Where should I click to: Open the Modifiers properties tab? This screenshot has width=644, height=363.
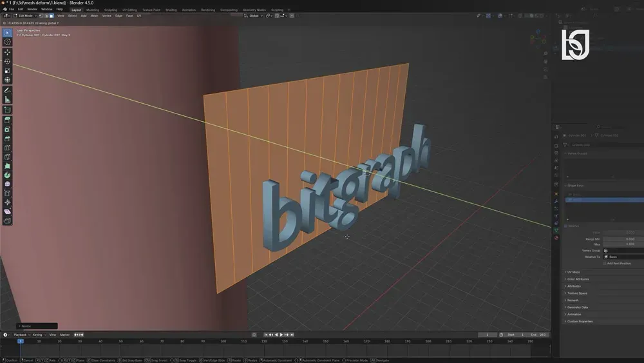[x=556, y=201]
